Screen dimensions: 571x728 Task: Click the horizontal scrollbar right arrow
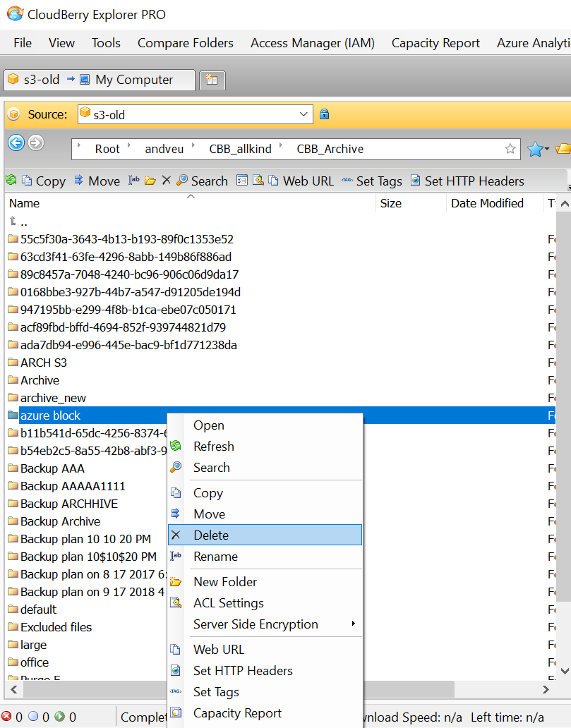point(546,689)
